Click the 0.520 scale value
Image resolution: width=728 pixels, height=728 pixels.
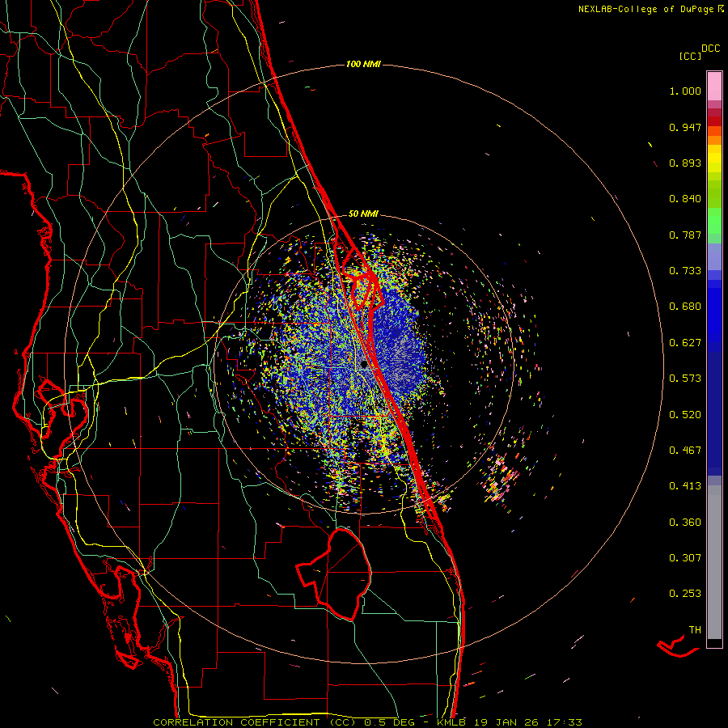tap(685, 415)
